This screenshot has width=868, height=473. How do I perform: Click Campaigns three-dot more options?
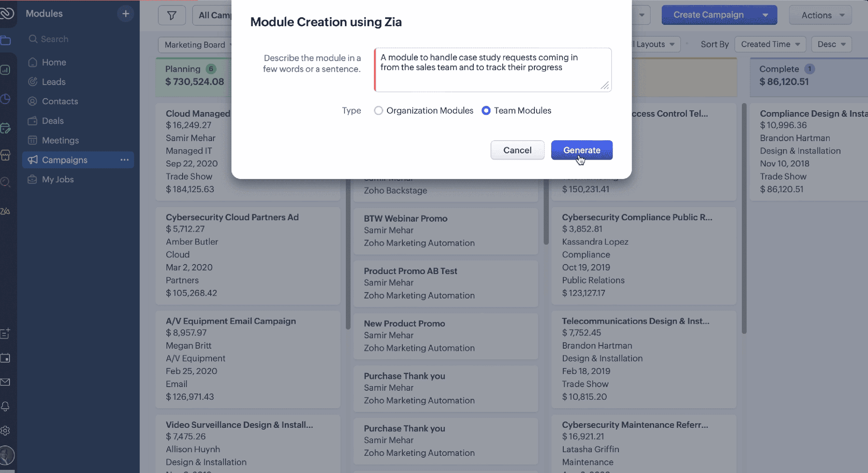coord(124,160)
